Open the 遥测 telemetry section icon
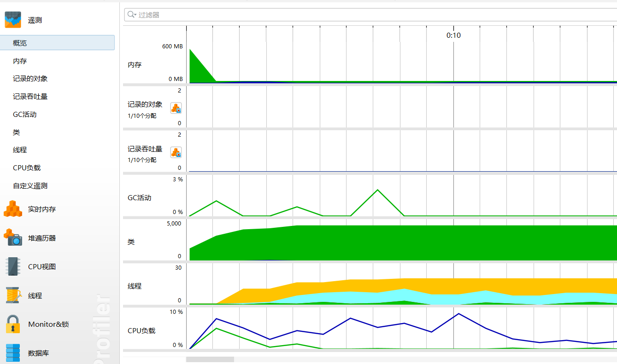 click(13, 20)
